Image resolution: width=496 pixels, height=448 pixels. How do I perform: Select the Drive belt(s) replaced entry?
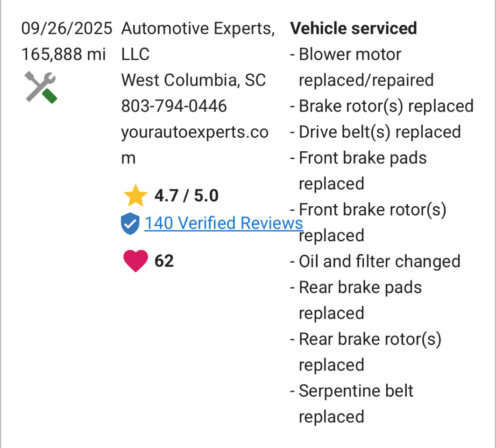379,132
